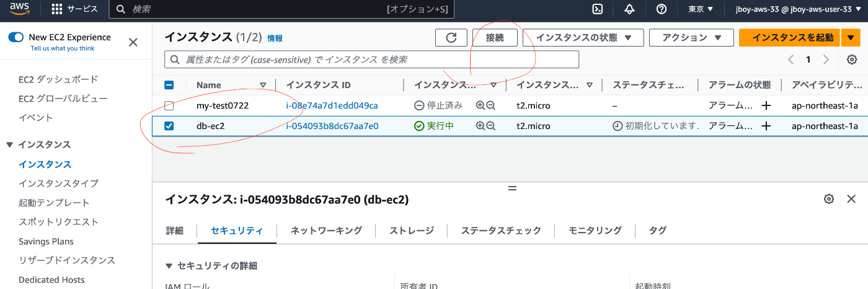This screenshot has height=289, width=868.
Task: Switch to ステータスチェック tab
Action: (x=501, y=231)
